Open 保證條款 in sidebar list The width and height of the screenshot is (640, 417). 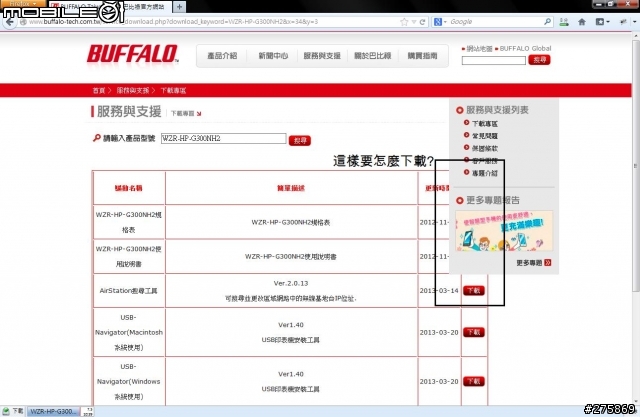[484, 149]
